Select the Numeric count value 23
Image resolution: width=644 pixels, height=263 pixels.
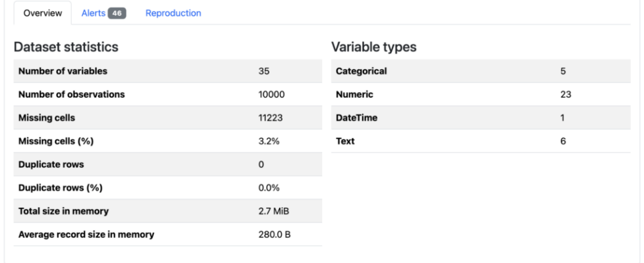click(565, 95)
